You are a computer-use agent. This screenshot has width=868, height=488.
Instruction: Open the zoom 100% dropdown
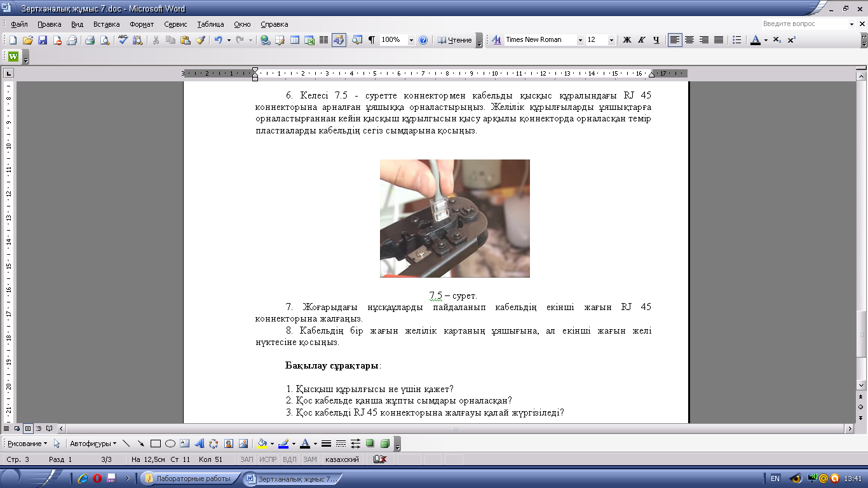tap(411, 40)
